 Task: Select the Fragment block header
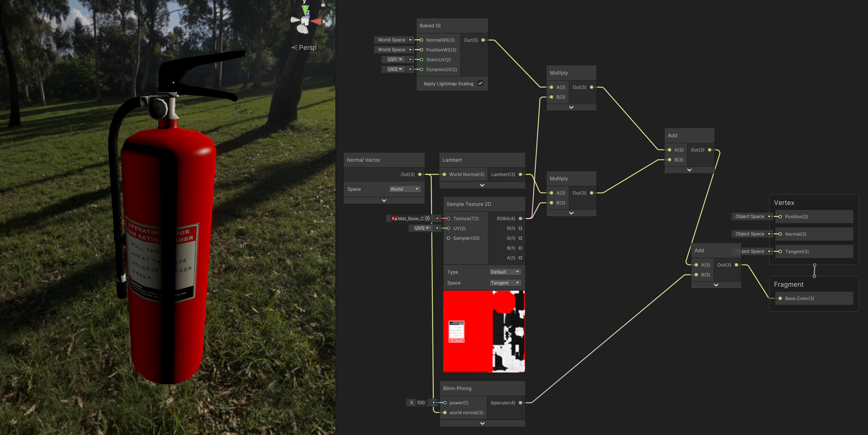[x=789, y=285]
